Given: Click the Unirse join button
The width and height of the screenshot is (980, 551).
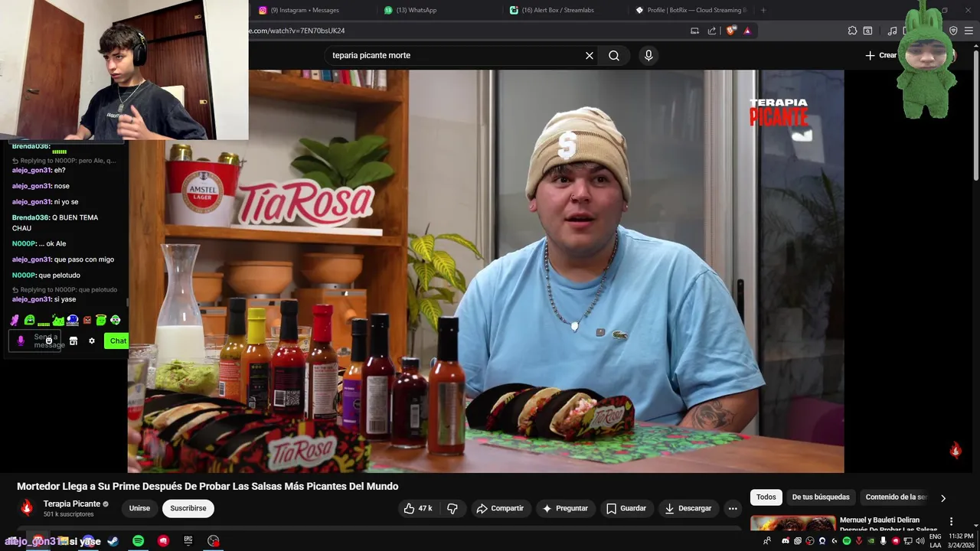Looking at the screenshot, I should 139,508.
